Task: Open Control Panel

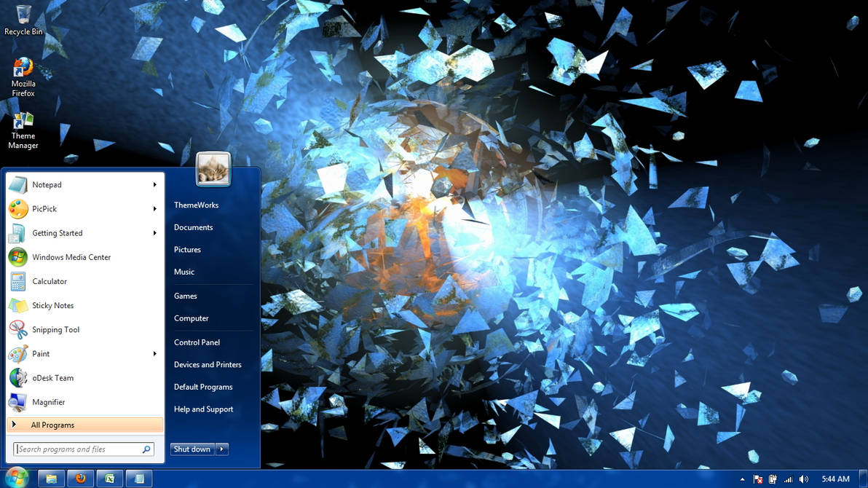Action: [197, 342]
